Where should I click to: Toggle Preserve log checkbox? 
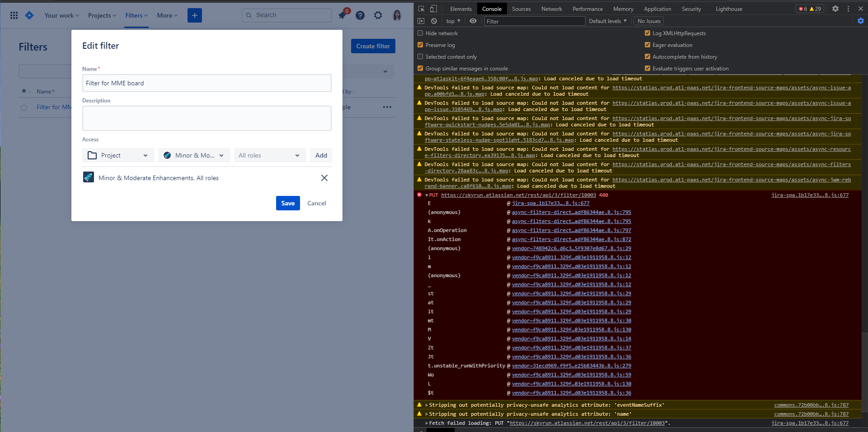click(x=420, y=45)
